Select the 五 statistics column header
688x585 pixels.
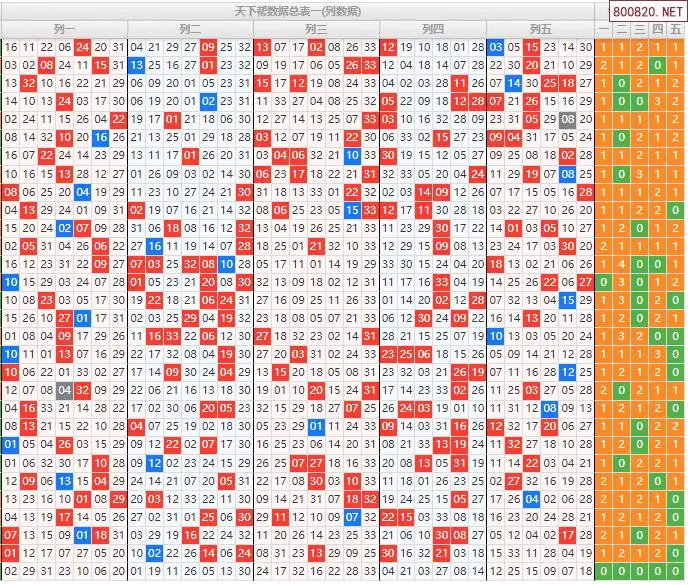[676, 29]
